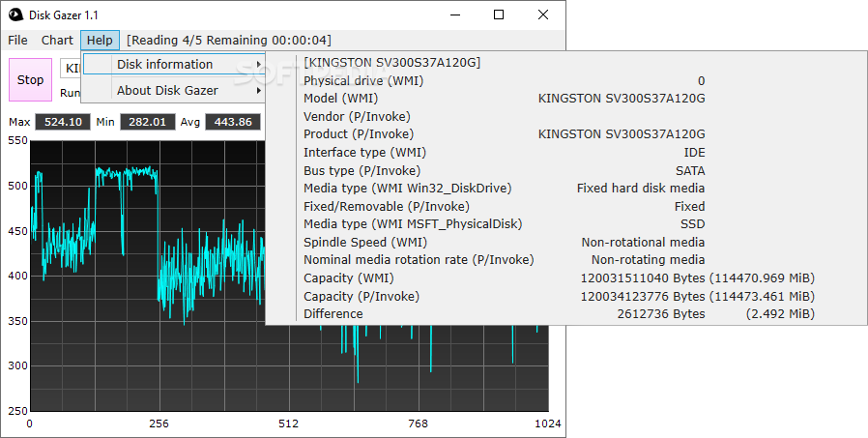Open the Chart menu
The height and width of the screenshot is (438, 868).
pos(57,41)
